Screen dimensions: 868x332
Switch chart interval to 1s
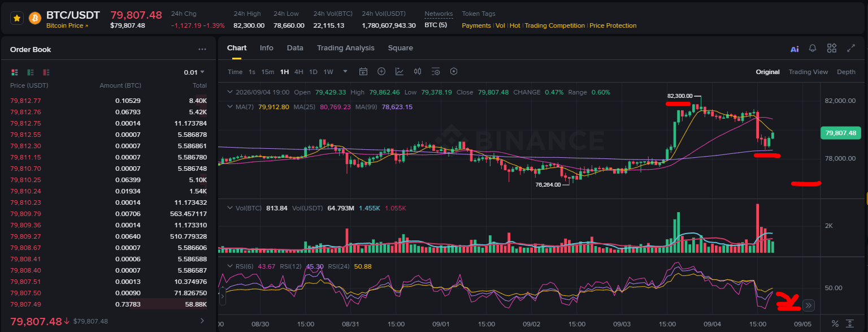pyautogui.click(x=252, y=72)
